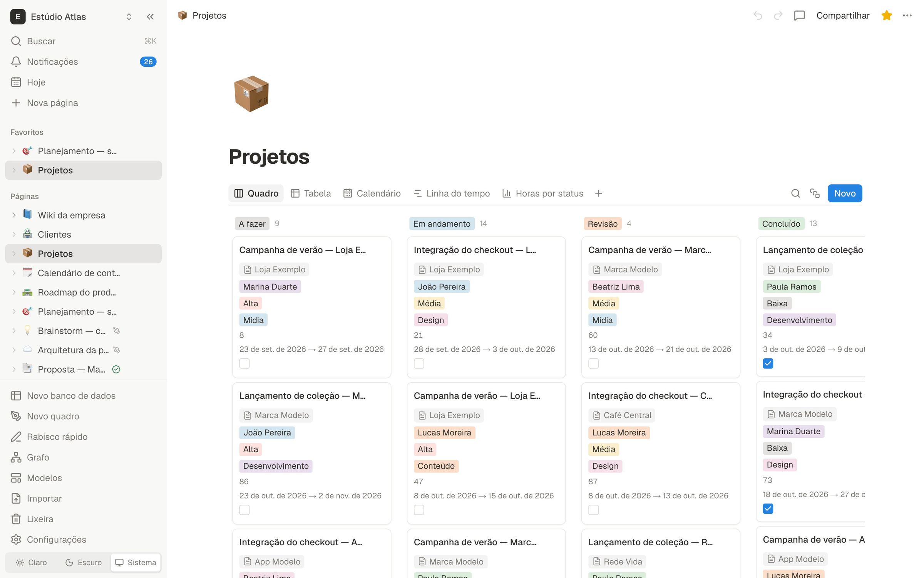Viewport: 924px width, 578px height.
Task: Click the Em andamento column label
Action: point(442,223)
